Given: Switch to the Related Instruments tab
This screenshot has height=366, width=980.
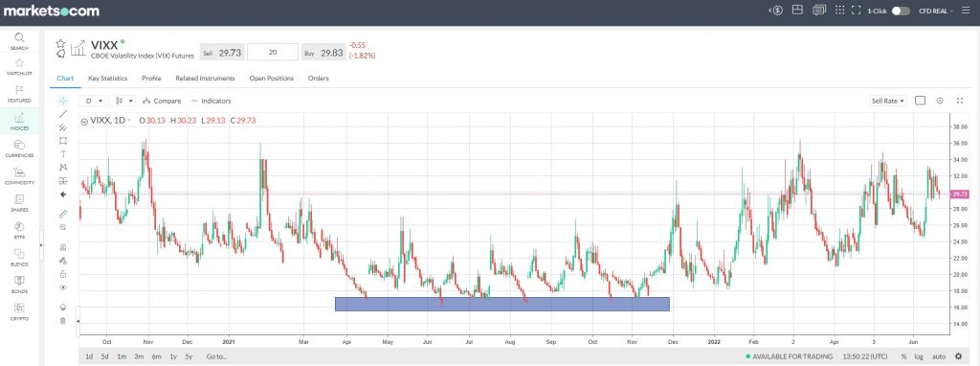Looking at the screenshot, I should click(x=205, y=79).
